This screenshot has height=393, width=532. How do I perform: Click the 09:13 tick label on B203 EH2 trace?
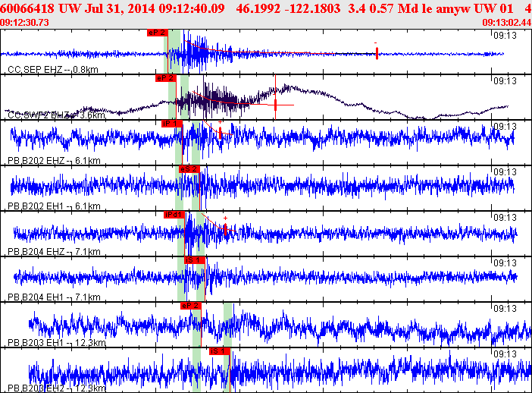[505, 354]
